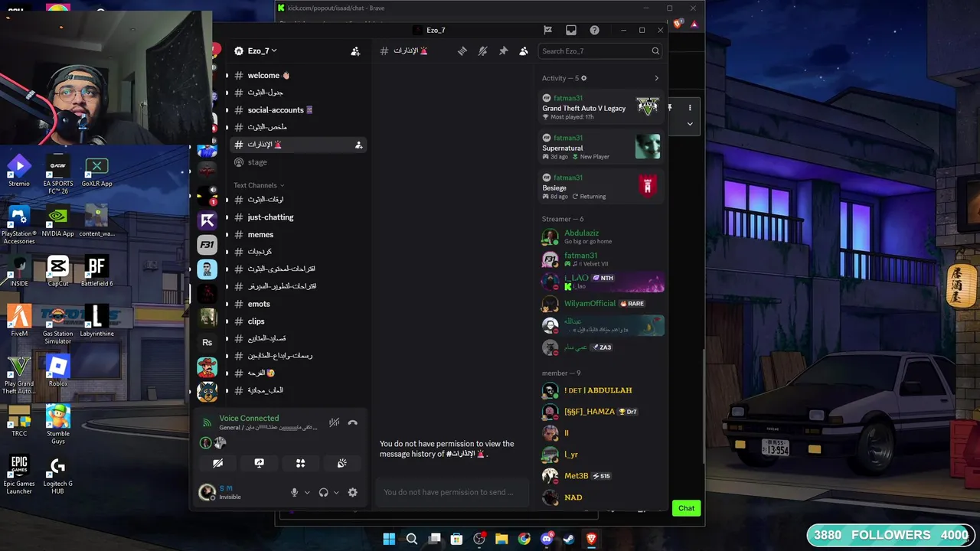Image resolution: width=980 pixels, height=551 pixels.
Task: Turn on camera in voice panel
Action: (218, 463)
